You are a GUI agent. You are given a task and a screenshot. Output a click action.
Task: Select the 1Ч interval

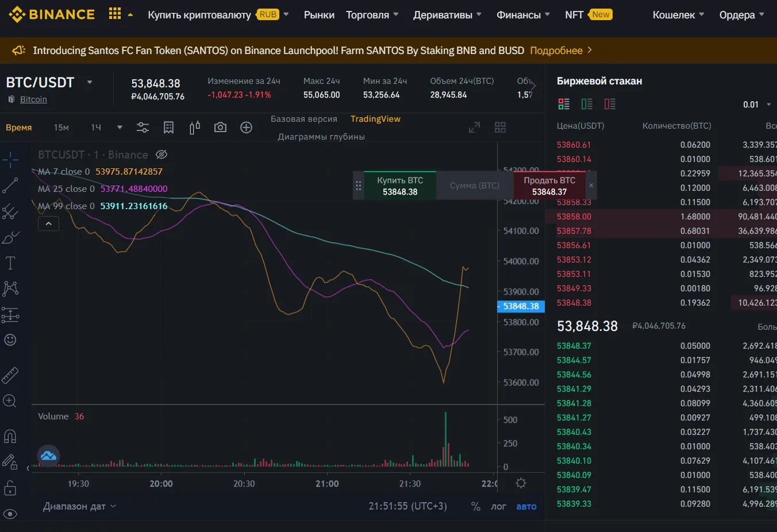pyautogui.click(x=96, y=128)
